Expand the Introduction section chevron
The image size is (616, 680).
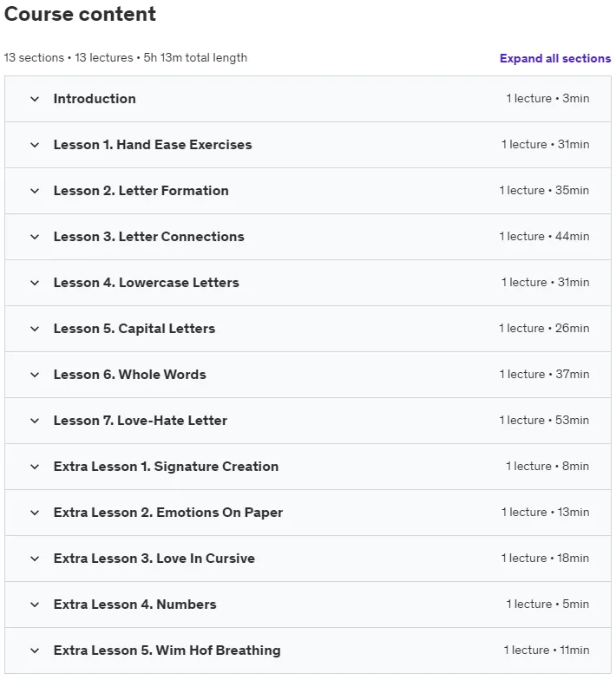[35, 99]
